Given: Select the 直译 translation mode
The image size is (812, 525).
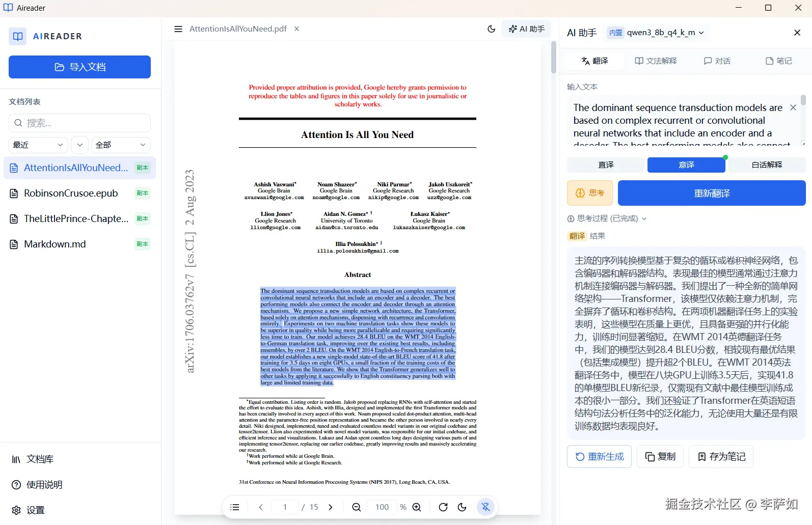Looking at the screenshot, I should tap(606, 164).
